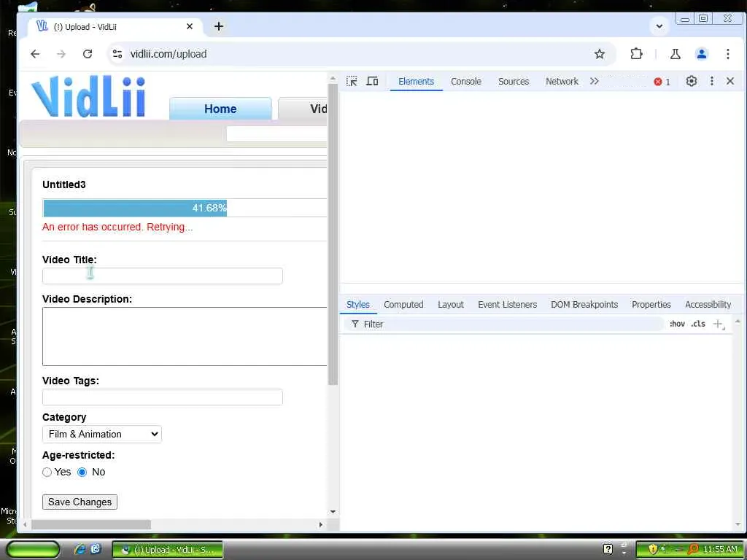This screenshot has height=560, width=747.
Task: Click the 41.68% upload progress bar
Action: 185,208
